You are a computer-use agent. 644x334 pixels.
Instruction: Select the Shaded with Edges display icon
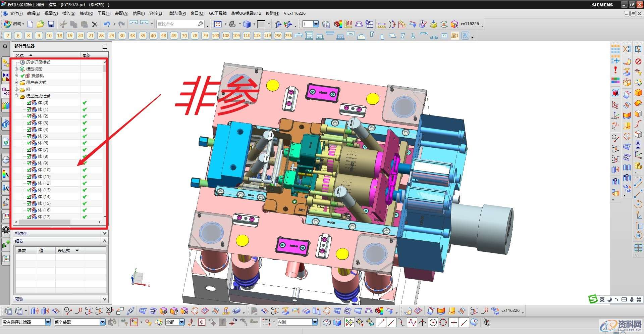click(247, 24)
